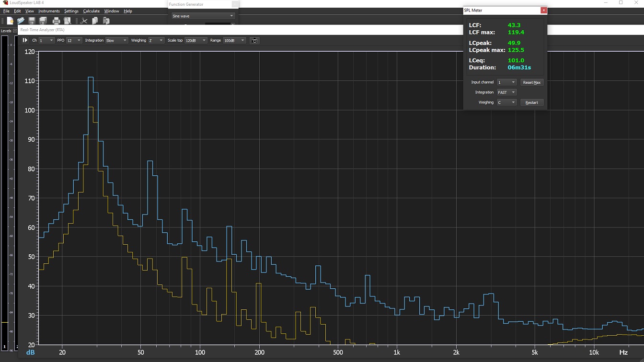Click the Print icon in toolbar
Viewport: 644px width, 362px height.
(x=56, y=21)
